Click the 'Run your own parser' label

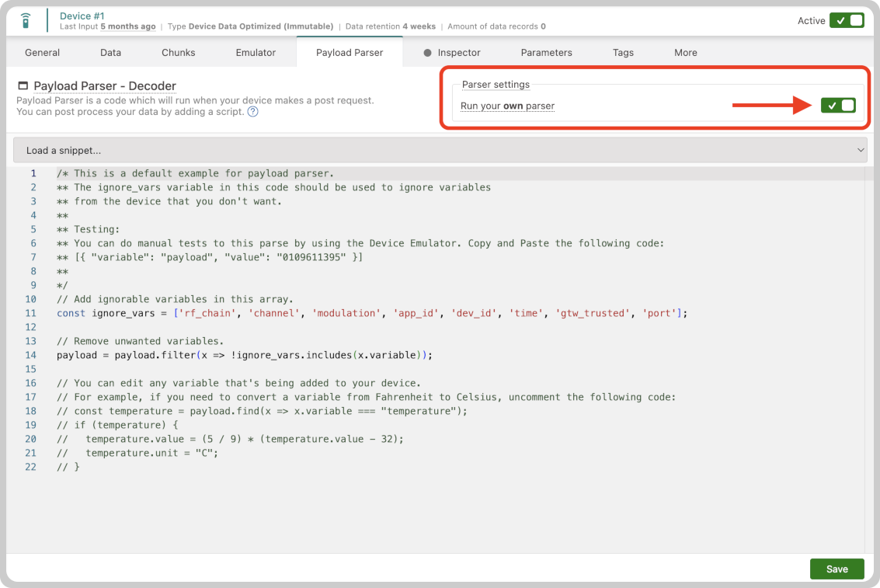507,106
